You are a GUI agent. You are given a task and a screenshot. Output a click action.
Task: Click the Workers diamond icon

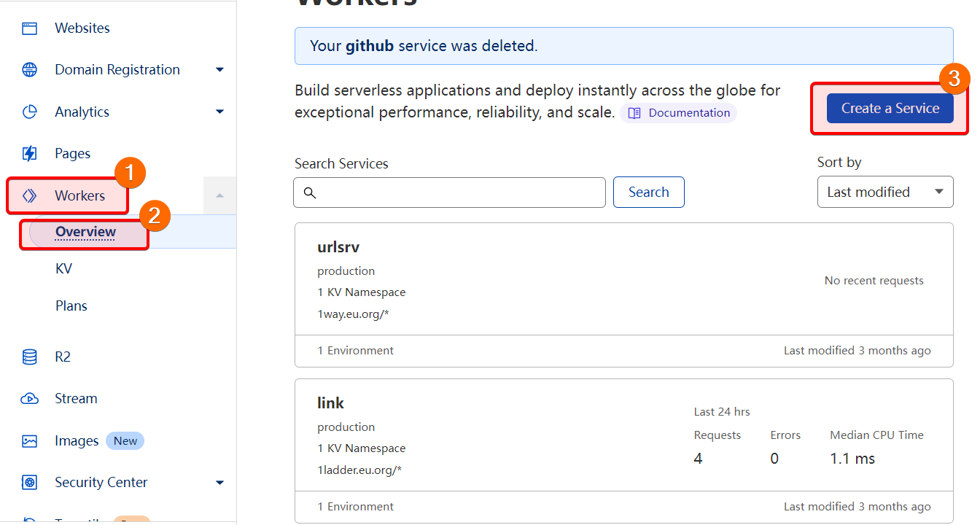click(29, 196)
